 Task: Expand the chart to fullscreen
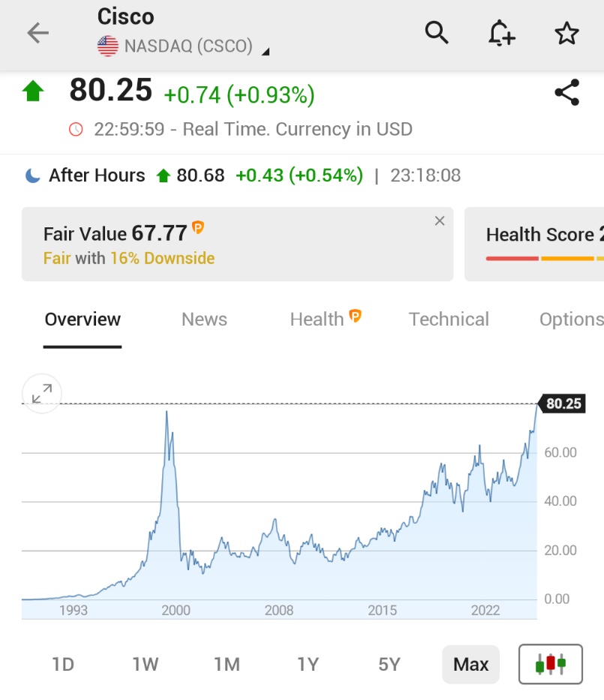[41, 393]
